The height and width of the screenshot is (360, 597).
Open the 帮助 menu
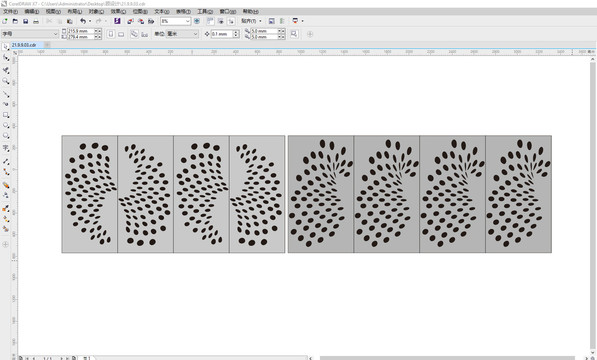pyautogui.click(x=251, y=11)
